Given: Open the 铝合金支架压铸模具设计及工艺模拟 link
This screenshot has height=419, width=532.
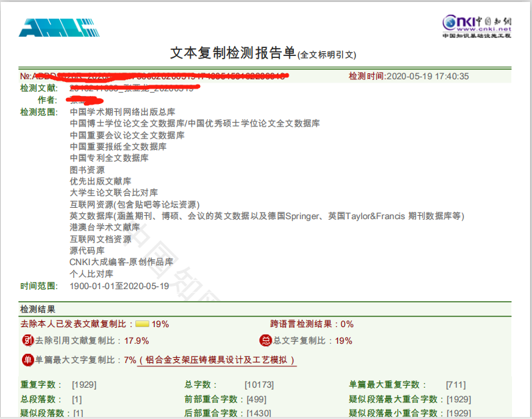Looking at the screenshot, I should (x=217, y=360).
